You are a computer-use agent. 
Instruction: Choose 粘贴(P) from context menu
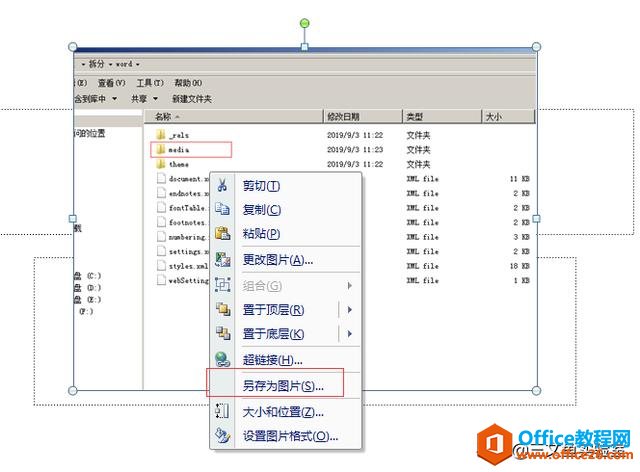click(x=261, y=234)
